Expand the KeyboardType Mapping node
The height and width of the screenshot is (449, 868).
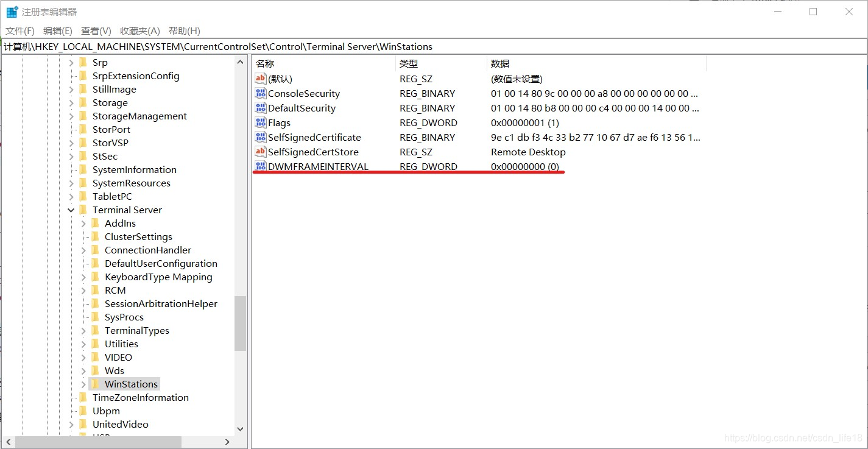click(x=83, y=277)
